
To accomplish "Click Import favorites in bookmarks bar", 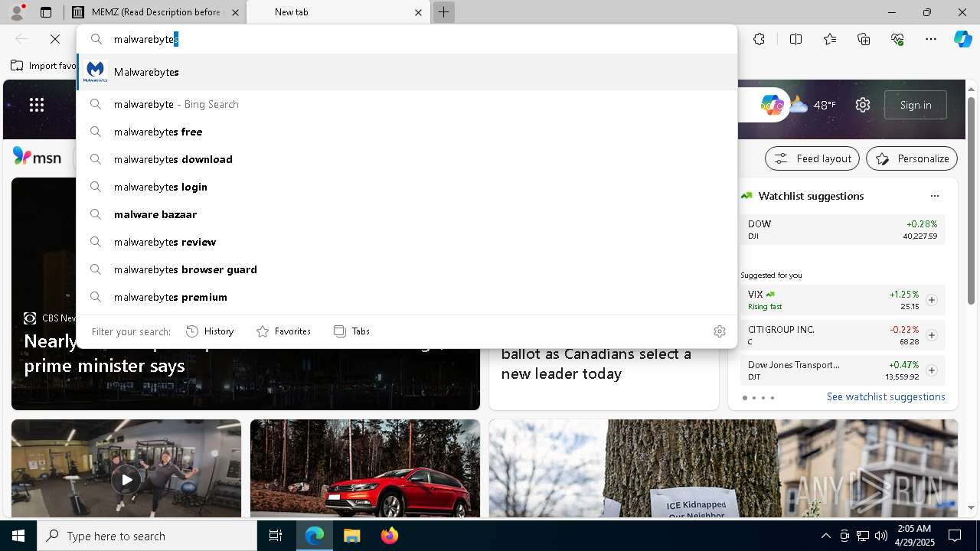I will coord(44,66).
